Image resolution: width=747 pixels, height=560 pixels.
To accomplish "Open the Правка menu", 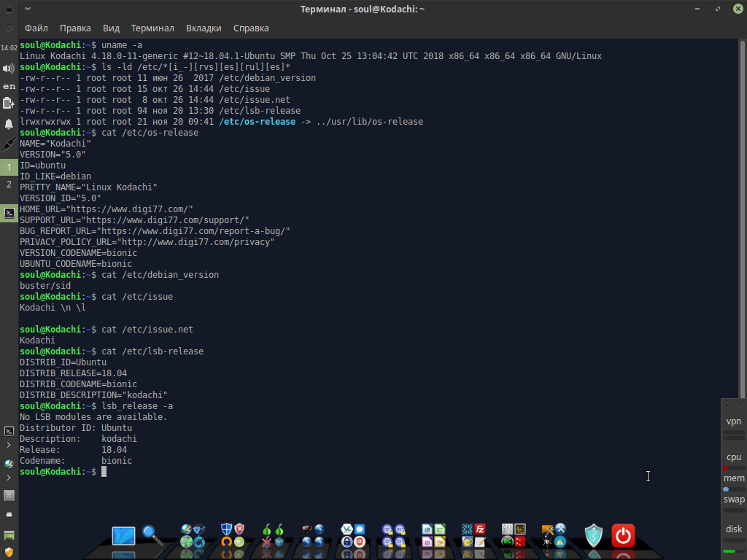I will click(x=75, y=28).
